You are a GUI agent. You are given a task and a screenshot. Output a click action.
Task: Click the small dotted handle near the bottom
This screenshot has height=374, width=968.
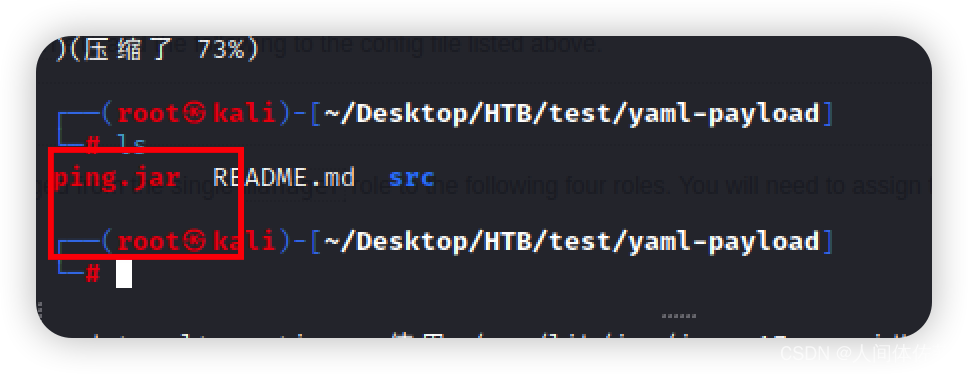point(678,316)
